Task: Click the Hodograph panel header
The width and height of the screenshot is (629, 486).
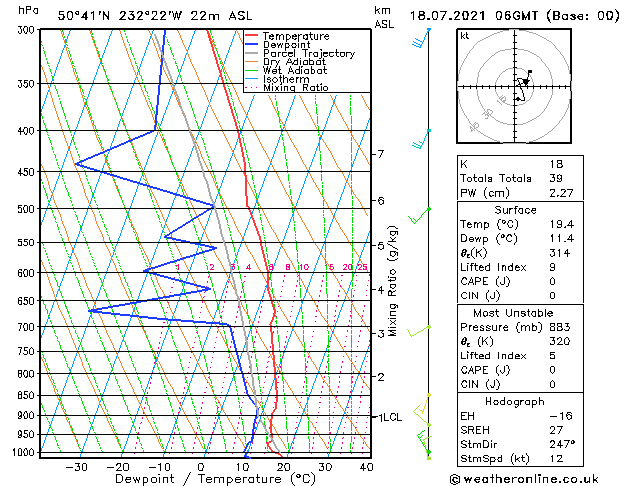Action: click(515, 401)
